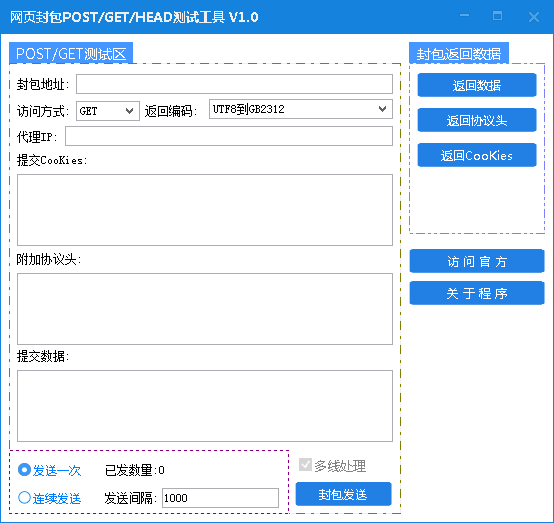Click the 封包发送 send button
Viewport: 554px width, 523px height.
pos(343,494)
